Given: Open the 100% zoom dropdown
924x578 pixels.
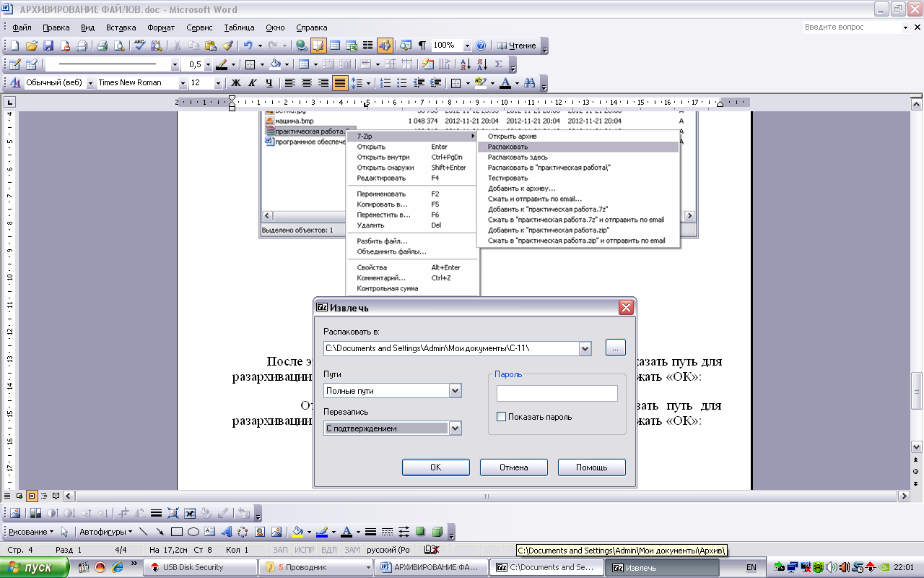Looking at the screenshot, I should click(467, 46).
